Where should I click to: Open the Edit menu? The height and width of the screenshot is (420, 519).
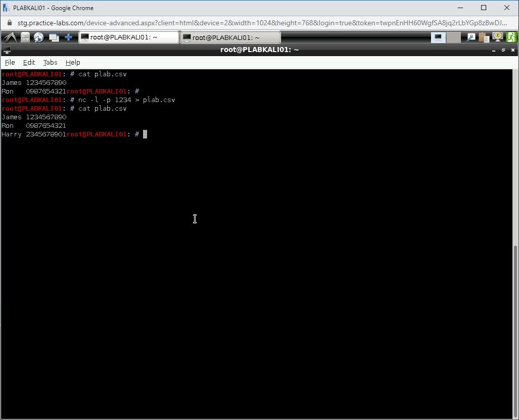(x=29, y=62)
